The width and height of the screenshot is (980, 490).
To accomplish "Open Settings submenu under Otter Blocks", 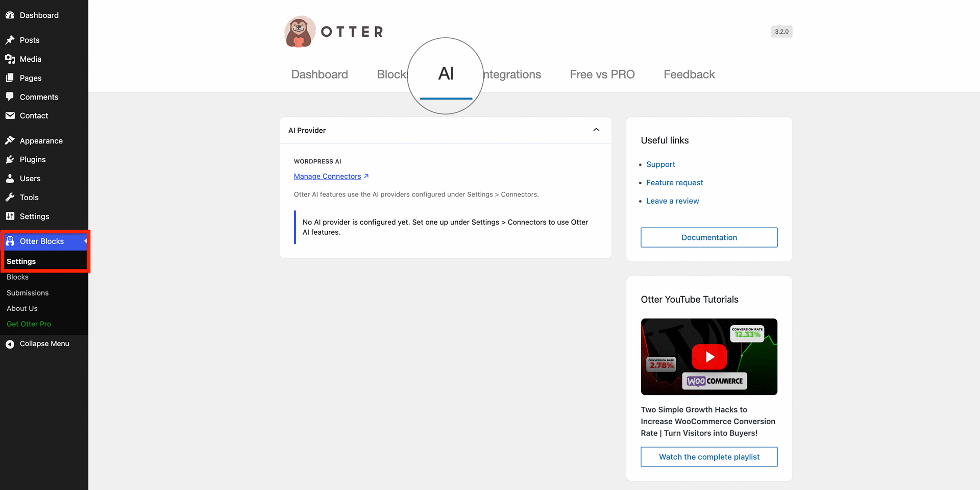I will point(21,261).
